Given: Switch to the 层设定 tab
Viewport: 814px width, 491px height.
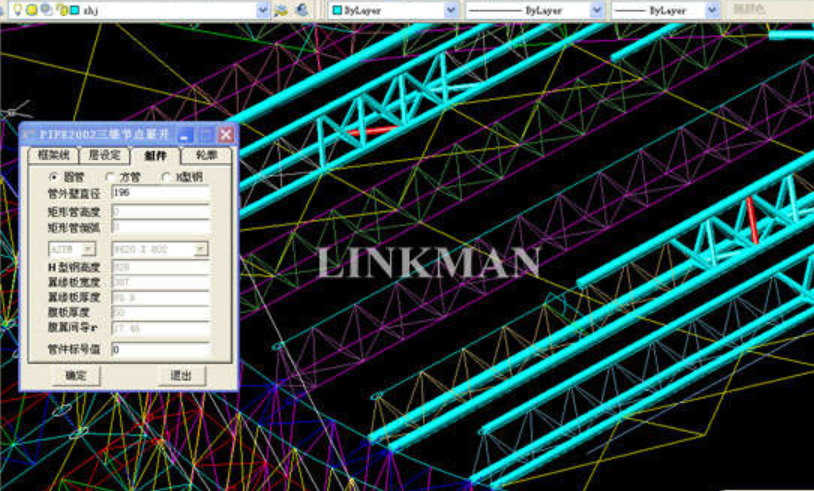Looking at the screenshot, I should point(104,155).
